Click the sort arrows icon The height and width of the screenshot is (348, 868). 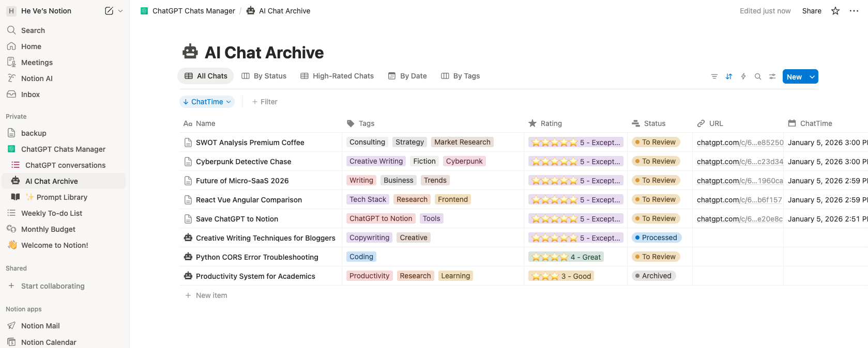(x=729, y=76)
